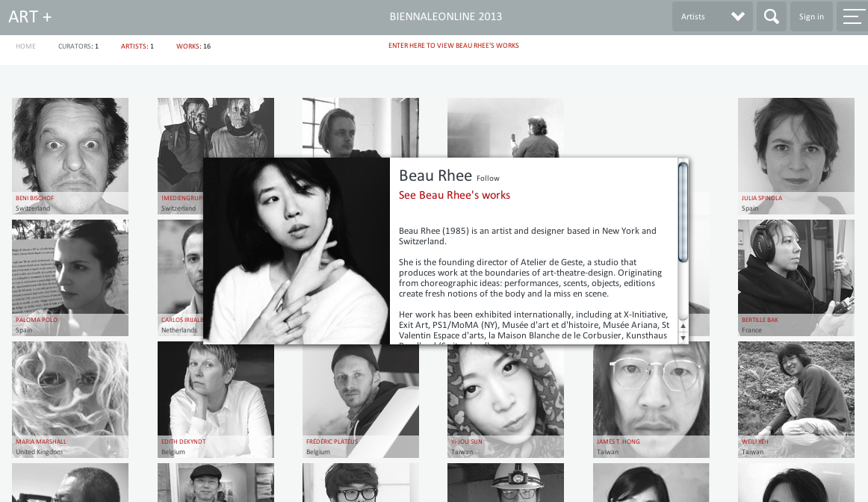The height and width of the screenshot is (502, 868).
Task: Open Paloma Polo's artist thumbnail
Action: pyautogui.click(x=70, y=278)
